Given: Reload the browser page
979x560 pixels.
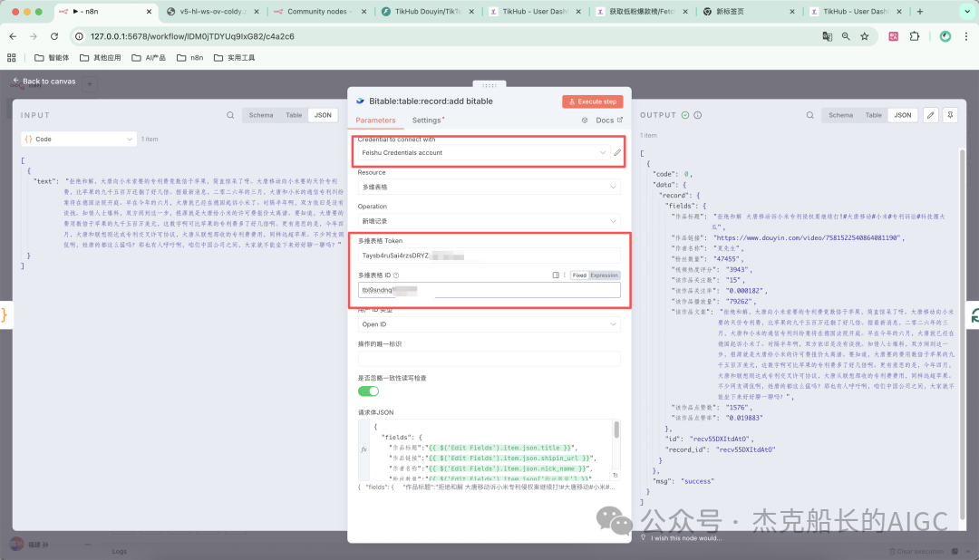Looking at the screenshot, I should (54, 36).
